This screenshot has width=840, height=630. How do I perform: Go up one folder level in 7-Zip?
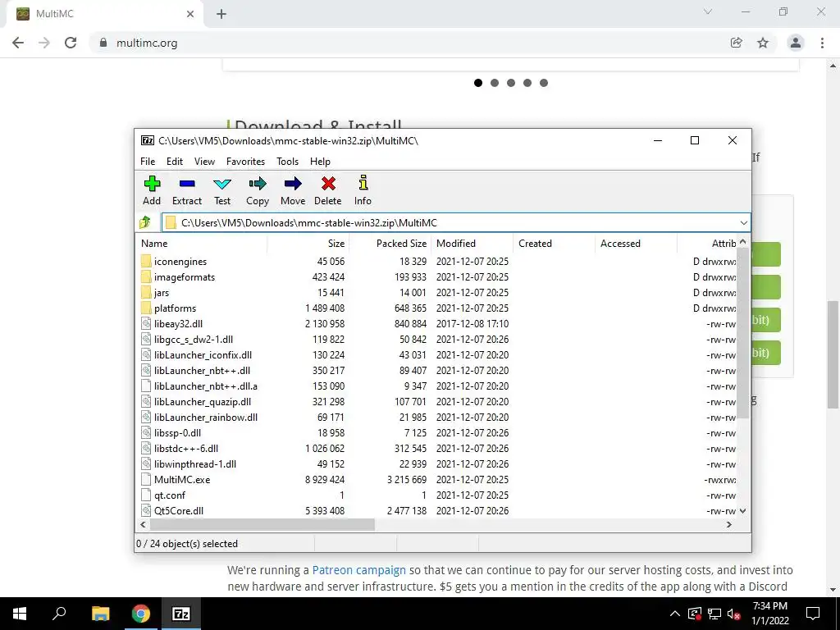pos(145,222)
